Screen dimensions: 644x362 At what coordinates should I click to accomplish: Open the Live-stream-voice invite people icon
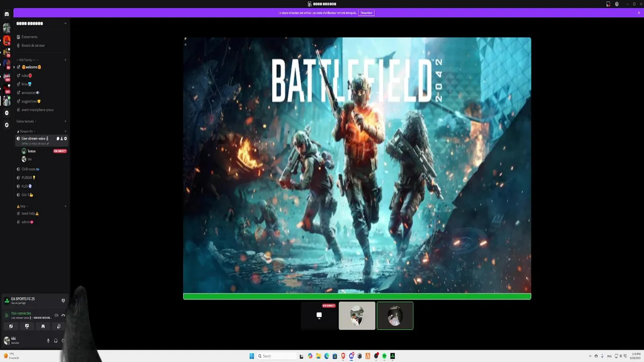[x=61, y=138]
